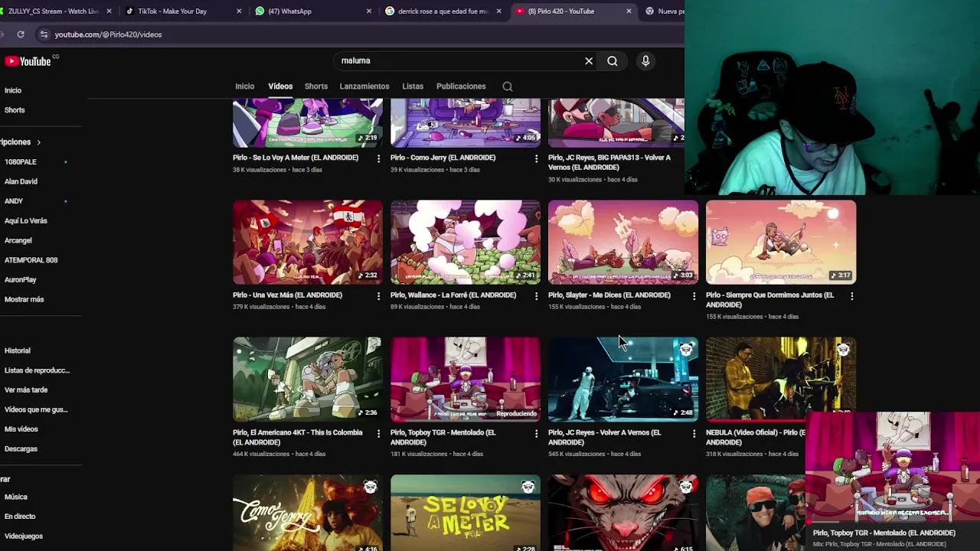Close the derrick rose Google tab
The width and height of the screenshot is (980, 551).
(498, 11)
